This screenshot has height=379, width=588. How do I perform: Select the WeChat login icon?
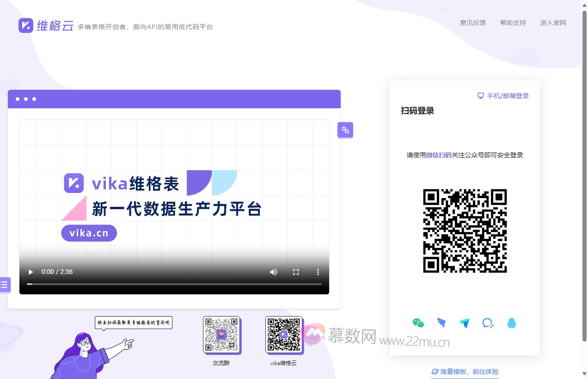coord(418,323)
